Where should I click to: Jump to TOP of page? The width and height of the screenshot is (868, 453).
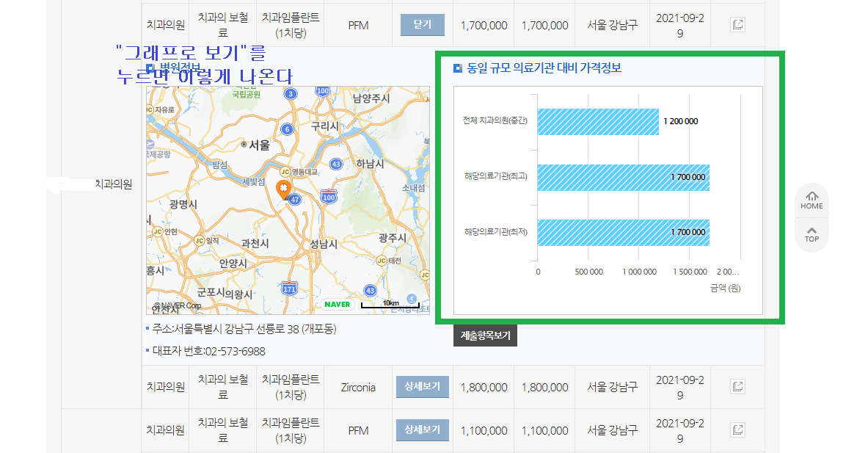pyautogui.click(x=812, y=235)
